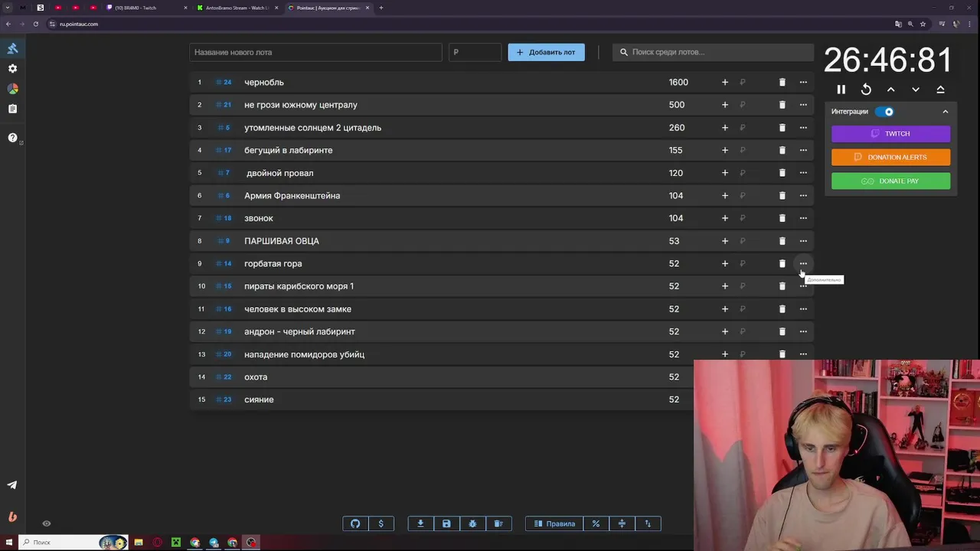Click the double up arrow timer button
This screenshot has height=551, width=980.
[940, 90]
